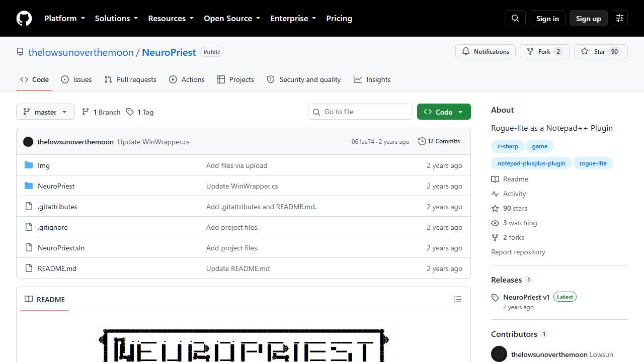Viewport: 644px width, 362px height.
Task: Switch to the Issues tab
Action: click(76, 79)
